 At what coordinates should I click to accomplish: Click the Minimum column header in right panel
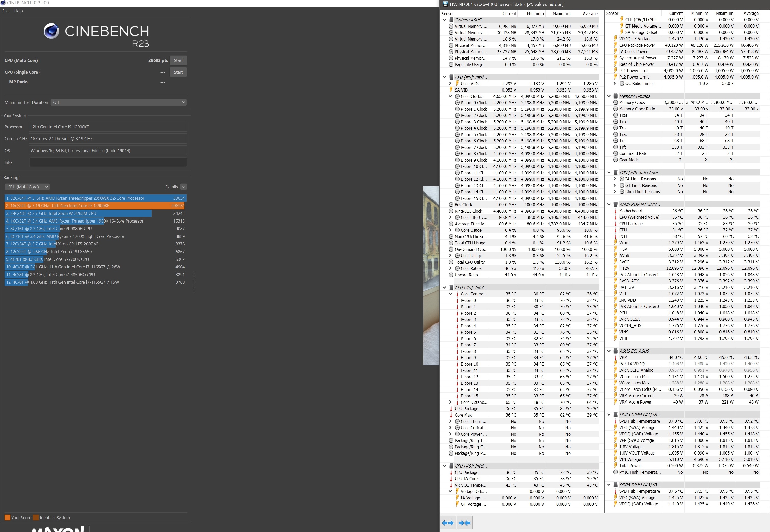coord(699,13)
